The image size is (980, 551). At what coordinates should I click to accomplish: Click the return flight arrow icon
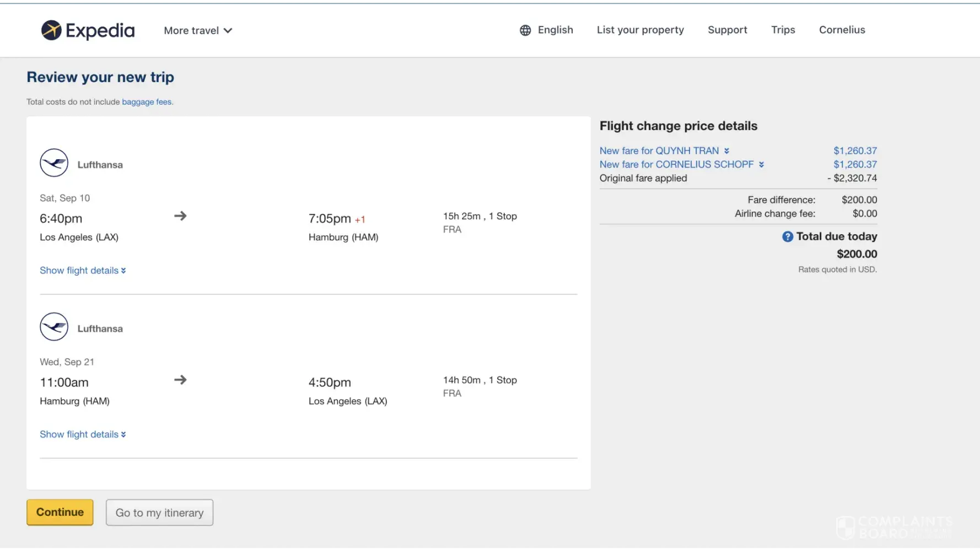coord(180,380)
